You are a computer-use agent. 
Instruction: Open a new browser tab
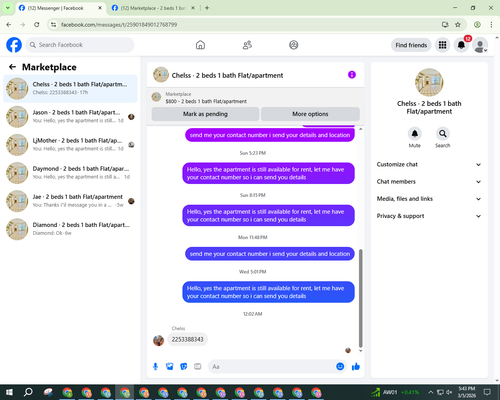click(207, 8)
